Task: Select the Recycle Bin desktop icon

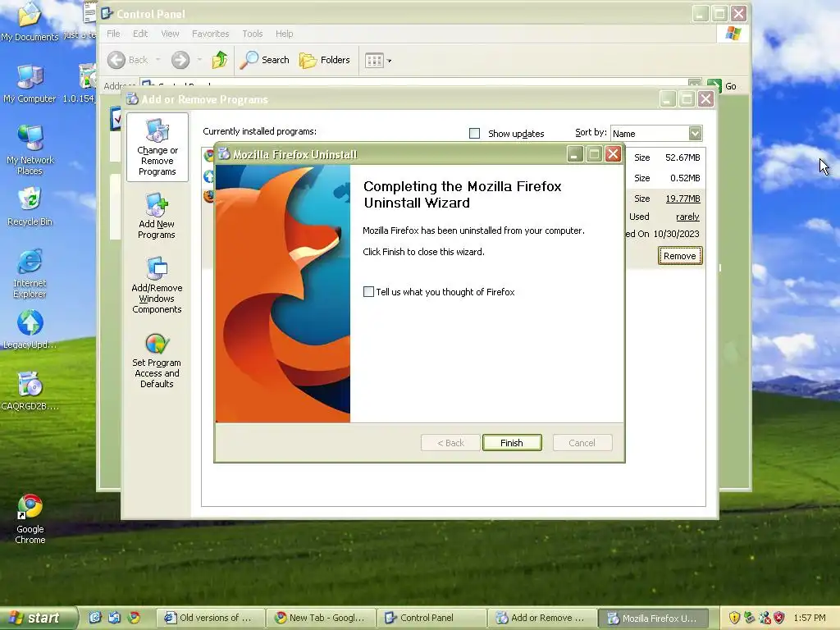Action: pyautogui.click(x=30, y=206)
